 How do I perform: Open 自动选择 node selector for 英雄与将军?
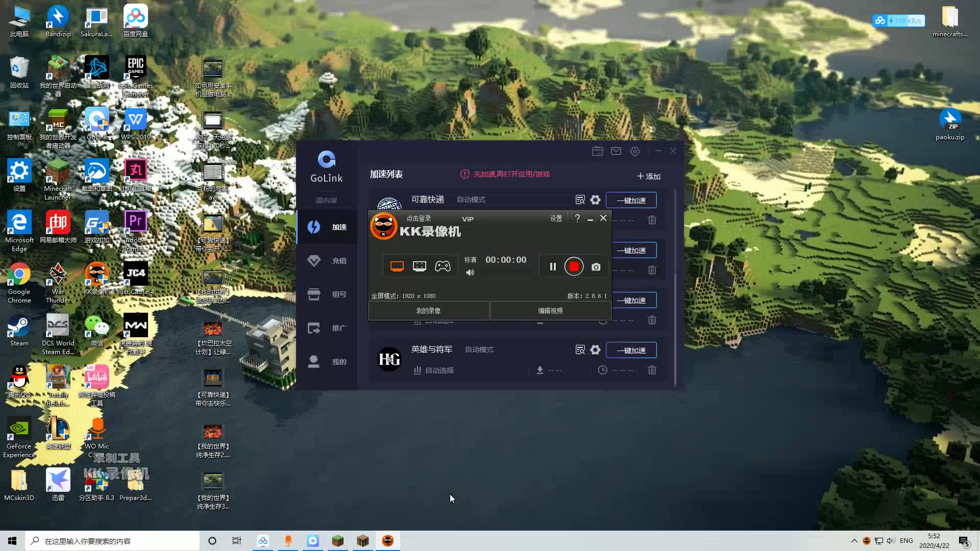[x=438, y=370]
